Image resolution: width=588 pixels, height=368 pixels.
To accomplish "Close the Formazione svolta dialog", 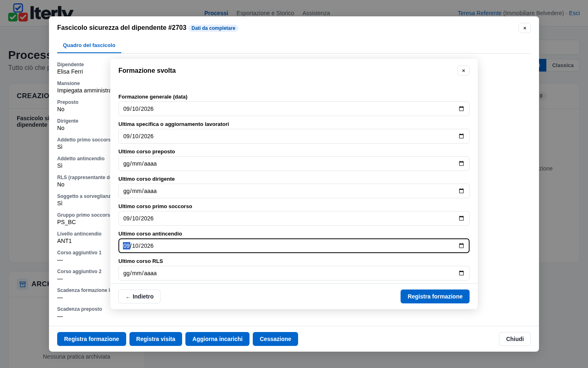I will [x=463, y=71].
